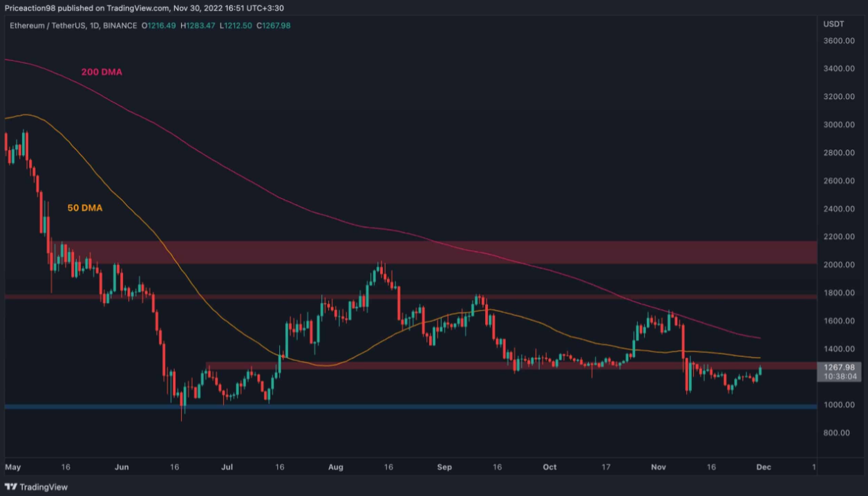Click the Nov label on time axis

click(658, 467)
